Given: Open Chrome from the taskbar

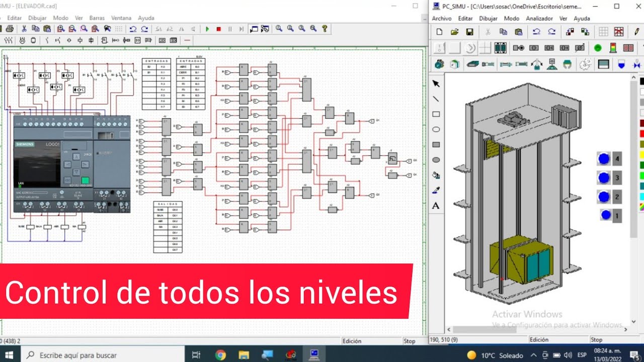Looking at the screenshot, I should (x=220, y=355).
